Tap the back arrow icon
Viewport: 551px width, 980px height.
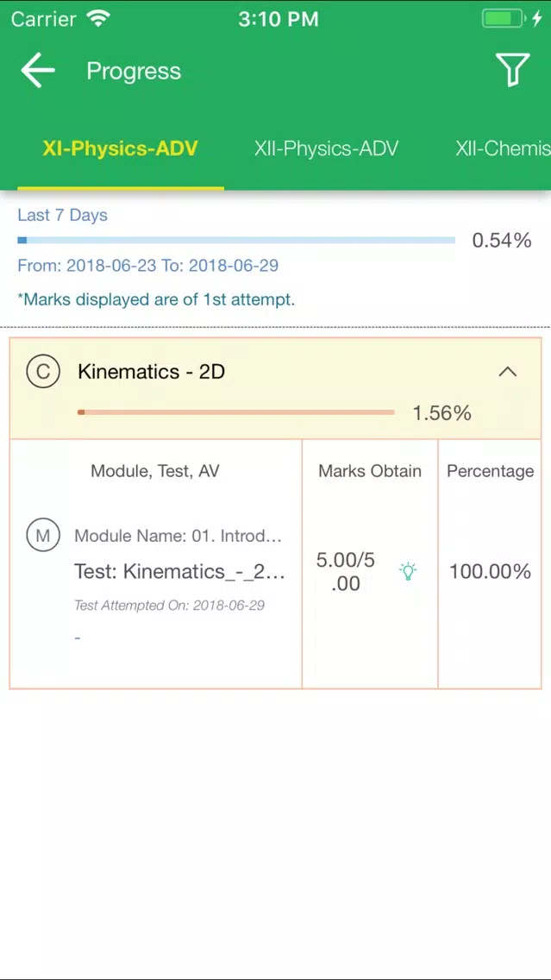[x=37, y=70]
